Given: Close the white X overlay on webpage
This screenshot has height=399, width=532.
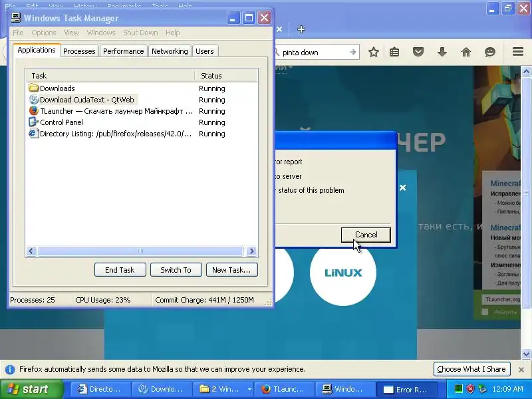Looking at the screenshot, I should [x=403, y=188].
